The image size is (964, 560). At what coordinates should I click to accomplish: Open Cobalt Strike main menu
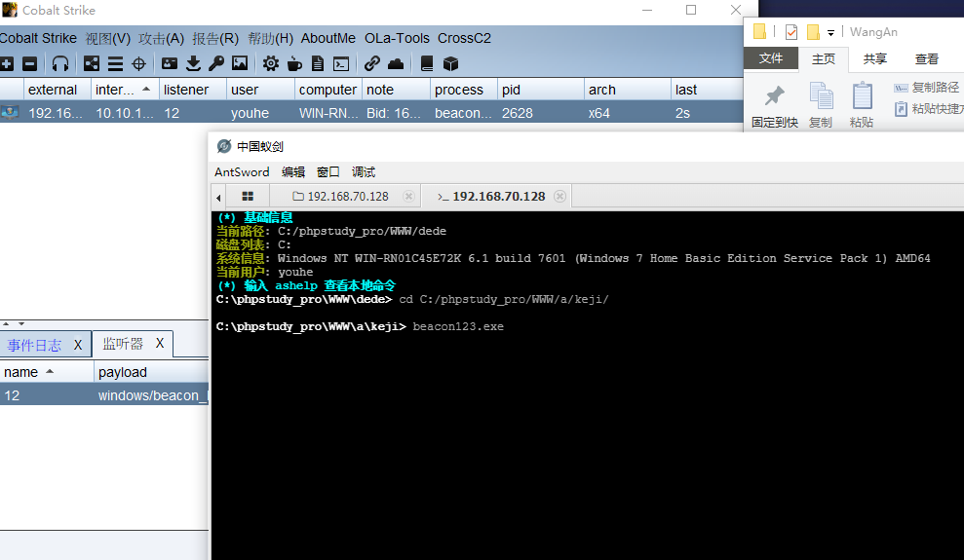click(37, 38)
